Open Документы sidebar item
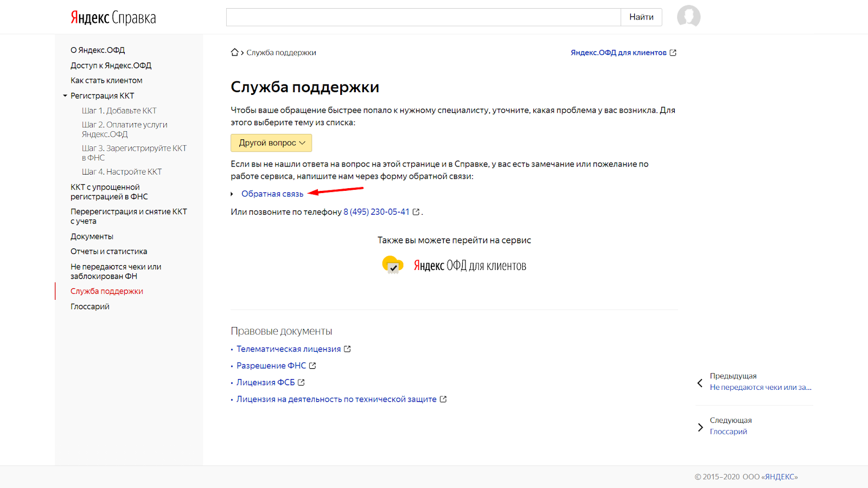 tap(92, 236)
